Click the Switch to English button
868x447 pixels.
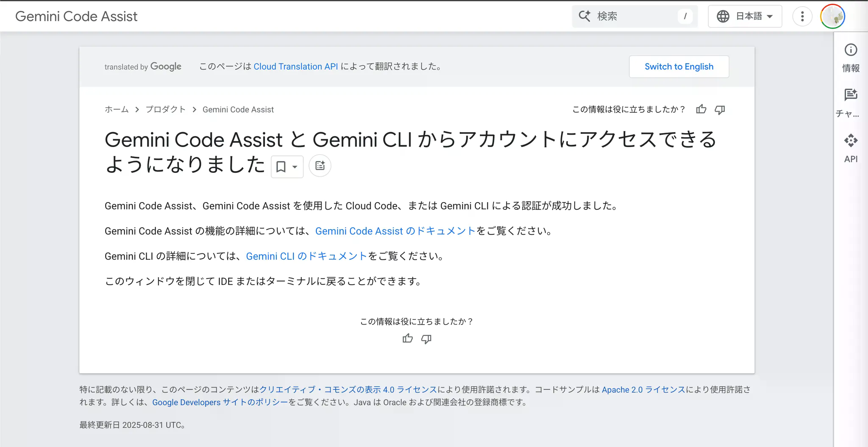(679, 67)
